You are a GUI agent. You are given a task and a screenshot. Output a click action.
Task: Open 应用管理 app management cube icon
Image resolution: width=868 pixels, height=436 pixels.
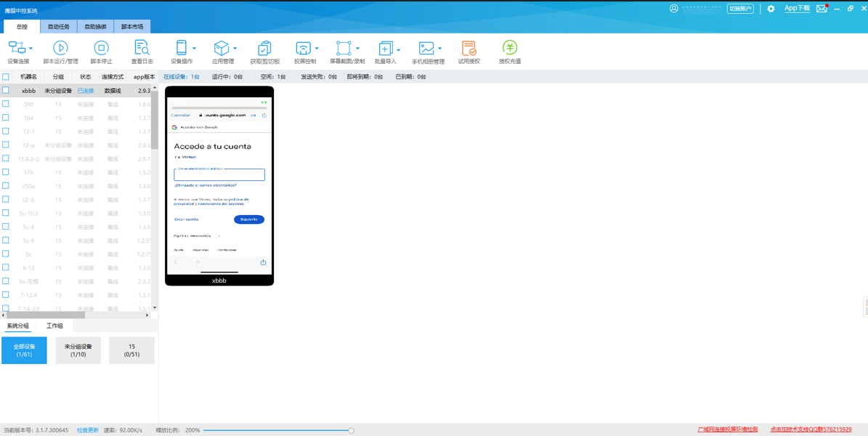click(x=222, y=48)
